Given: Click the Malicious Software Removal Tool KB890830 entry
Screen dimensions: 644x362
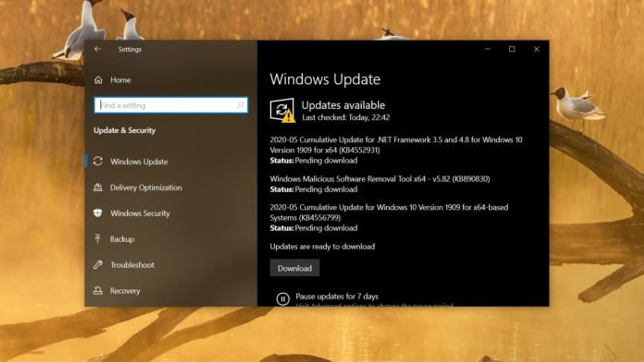Looking at the screenshot, I should (380, 184).
